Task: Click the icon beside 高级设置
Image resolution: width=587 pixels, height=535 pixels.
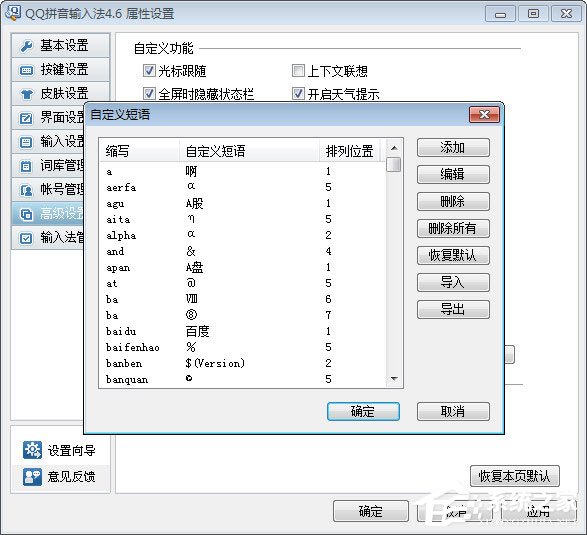Action: coord(26,214)
